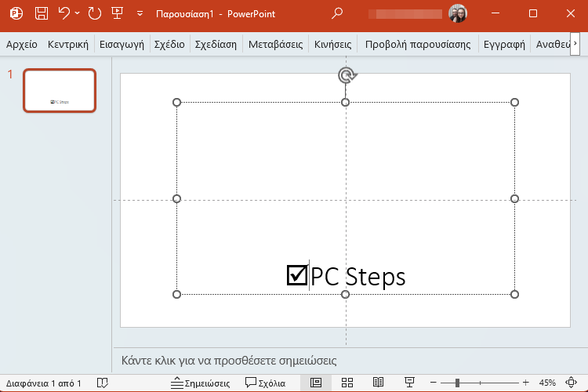
Task: Click the rotation handle of the text box
Action: point(347,75)
